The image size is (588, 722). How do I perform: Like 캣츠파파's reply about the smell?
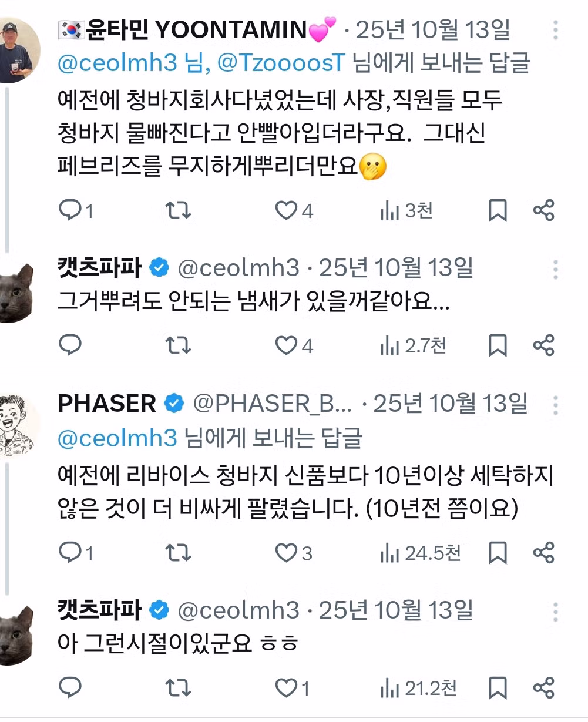[x=288, y=345]
